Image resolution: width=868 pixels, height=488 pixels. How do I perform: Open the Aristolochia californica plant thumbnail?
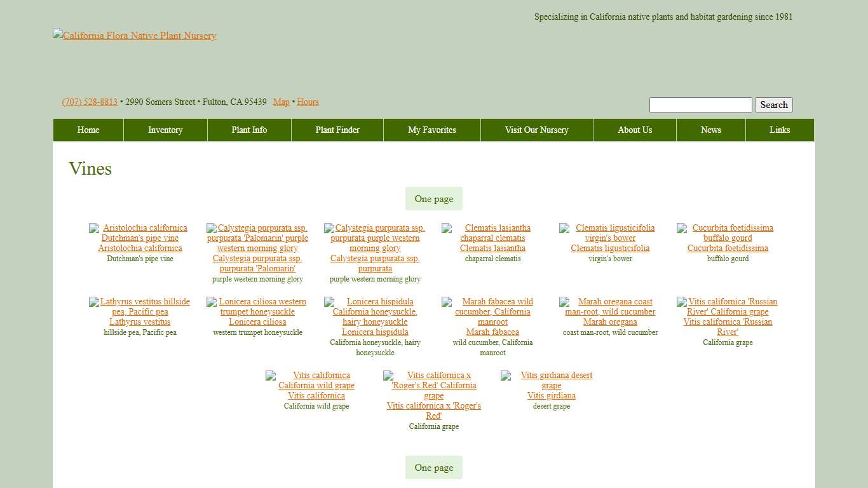140,233
